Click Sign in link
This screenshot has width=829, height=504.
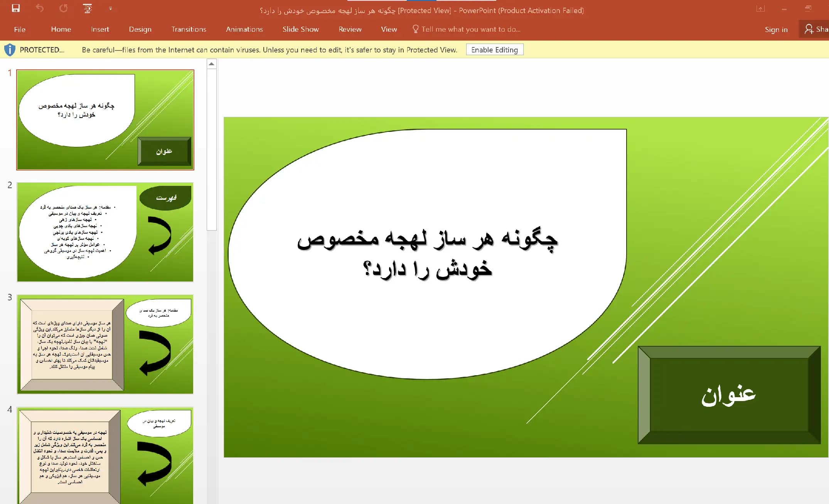[x=776, y=30]
